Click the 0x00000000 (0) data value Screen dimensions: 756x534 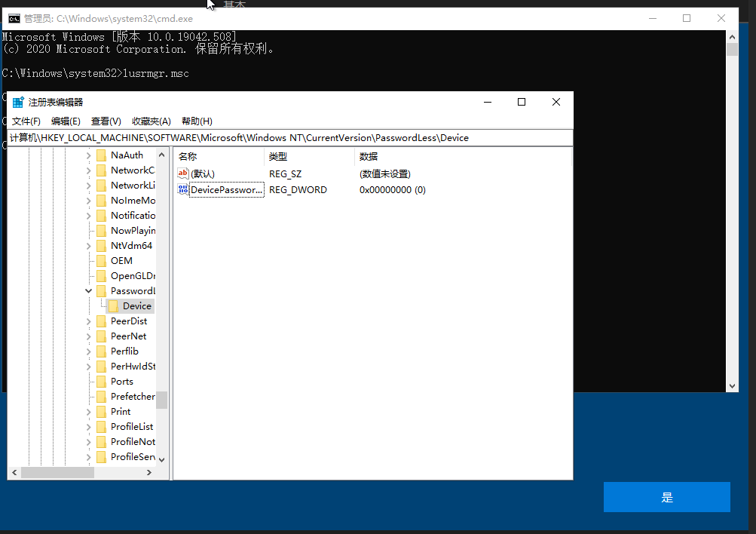pos(393,190)
